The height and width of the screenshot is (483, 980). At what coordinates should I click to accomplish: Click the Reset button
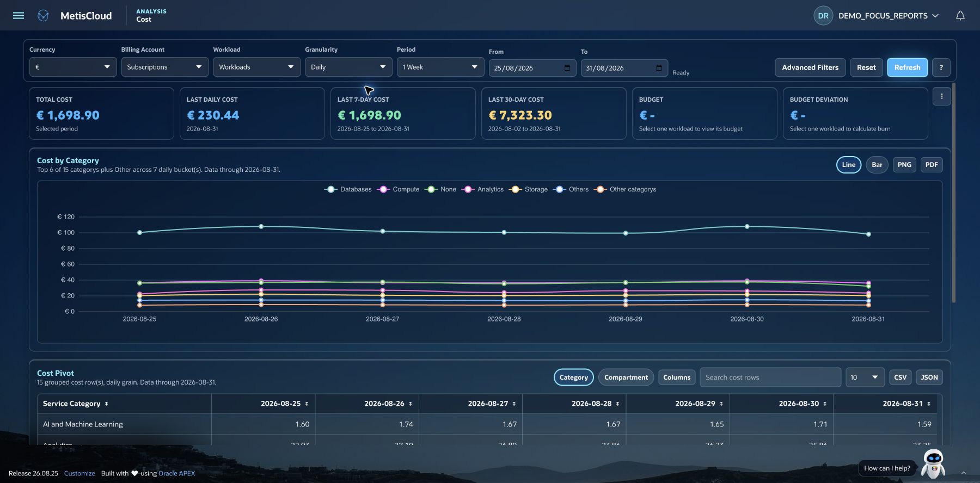coord(866,67)
